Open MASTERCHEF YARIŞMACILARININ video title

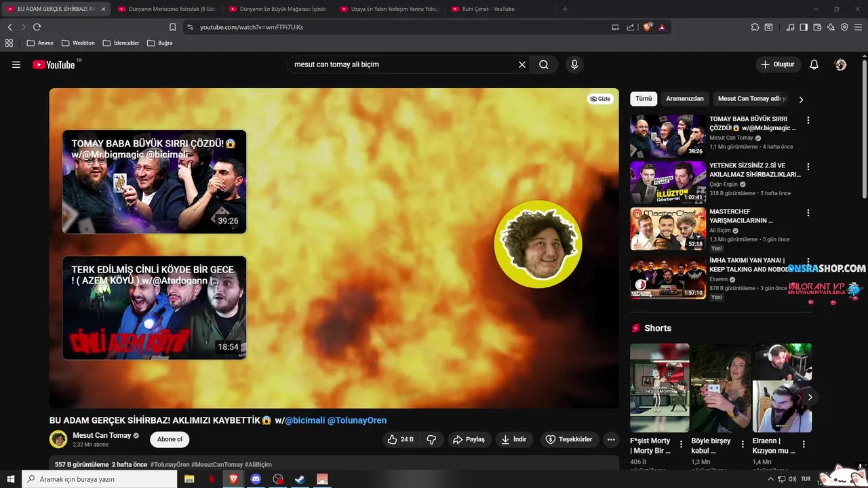coord(741,216)
